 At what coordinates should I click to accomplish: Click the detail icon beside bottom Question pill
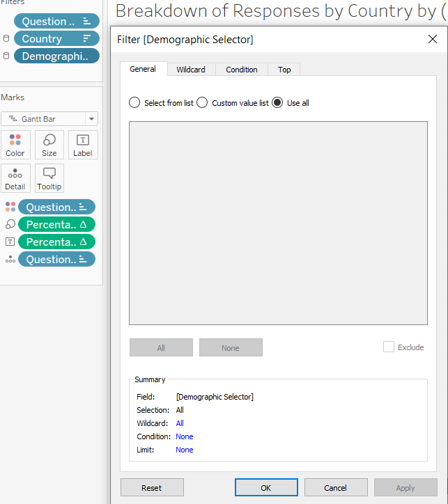tap(10, 260)
